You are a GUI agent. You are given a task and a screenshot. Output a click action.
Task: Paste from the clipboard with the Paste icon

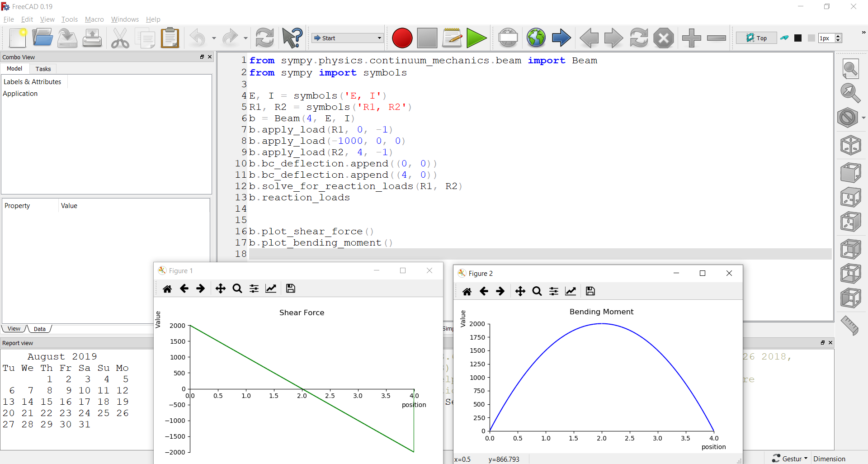[170, 38]
